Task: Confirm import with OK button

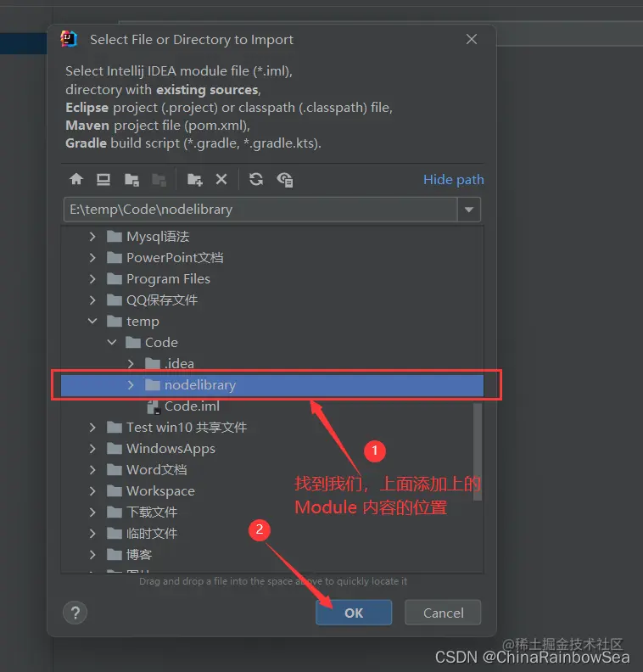Action: (x=354, y=613)
